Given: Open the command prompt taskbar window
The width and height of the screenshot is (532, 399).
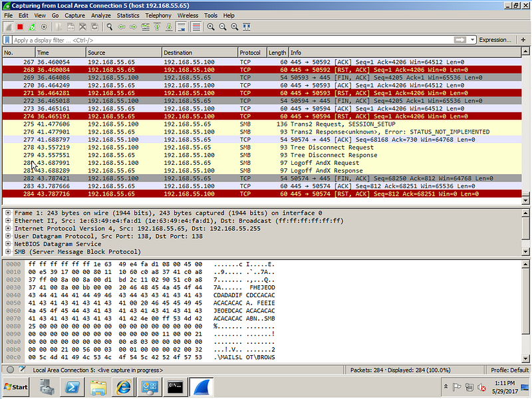Looking at the screenshot, I should tap(176, 387).
